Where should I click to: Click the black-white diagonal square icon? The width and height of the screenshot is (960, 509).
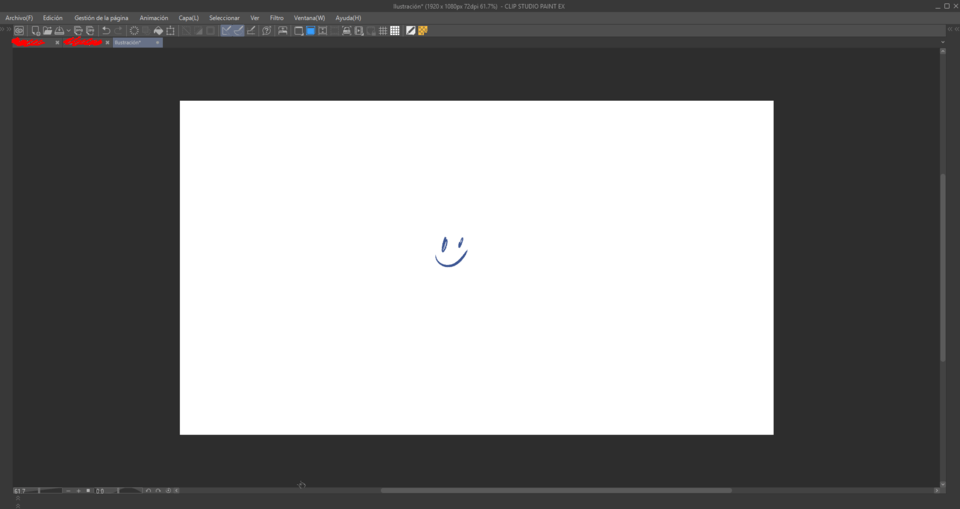click(411, 31)
